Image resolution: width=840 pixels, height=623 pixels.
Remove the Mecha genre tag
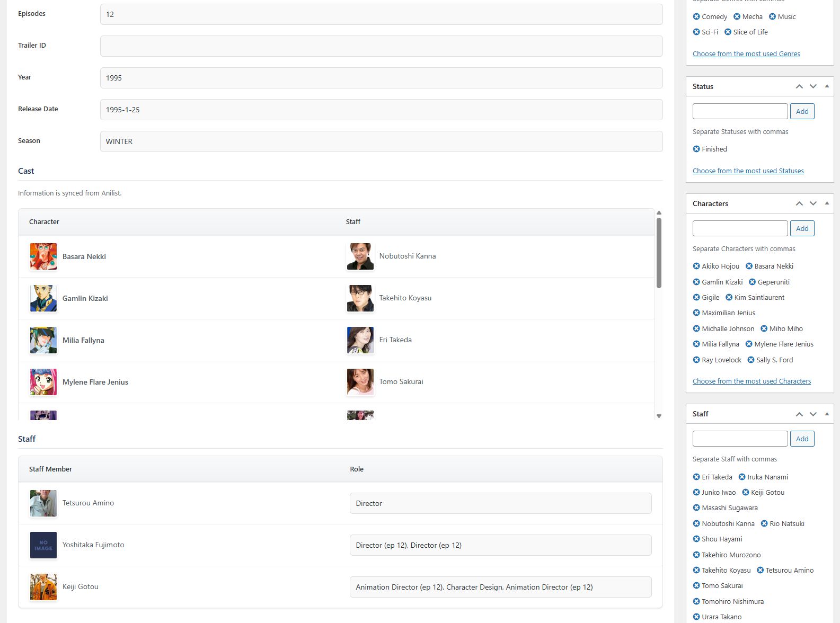point(737,16)
